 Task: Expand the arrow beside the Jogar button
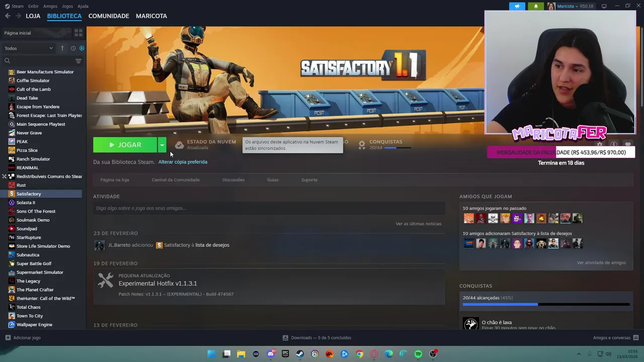162,145
